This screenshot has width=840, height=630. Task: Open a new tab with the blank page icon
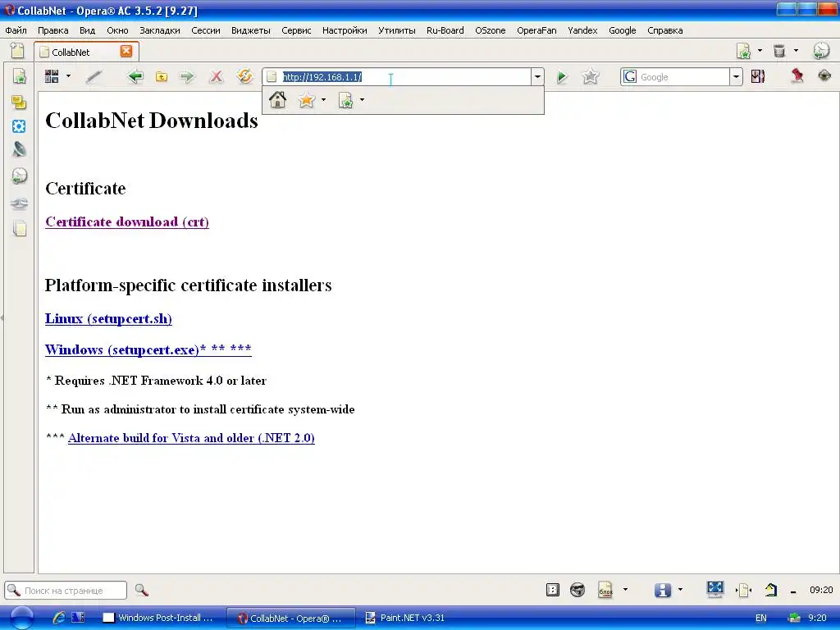17,51
